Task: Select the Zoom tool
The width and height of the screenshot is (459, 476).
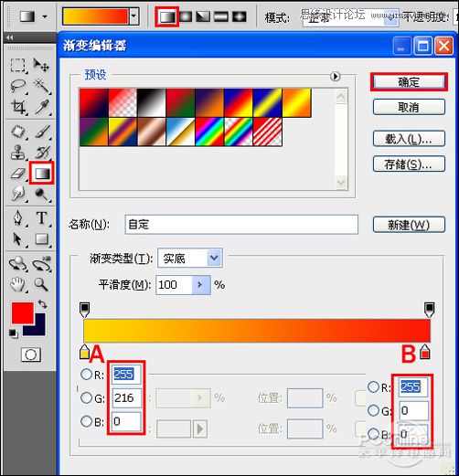Action: click(x=41, y=285)
